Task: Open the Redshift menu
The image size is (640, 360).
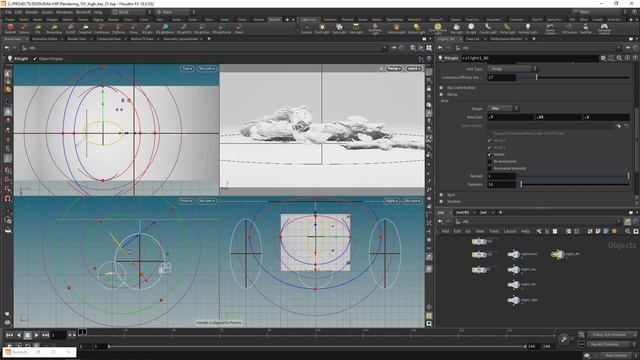Action: click(x=83, y=12)
